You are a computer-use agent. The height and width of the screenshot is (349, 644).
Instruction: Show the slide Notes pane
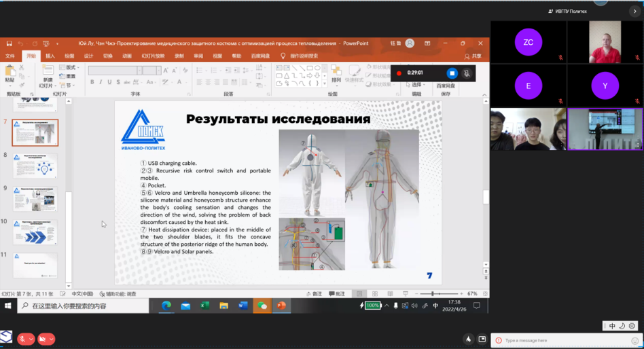(x=314, y=294)
